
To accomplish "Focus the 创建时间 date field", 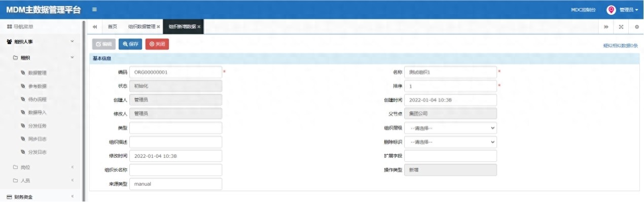I will 450,100.
